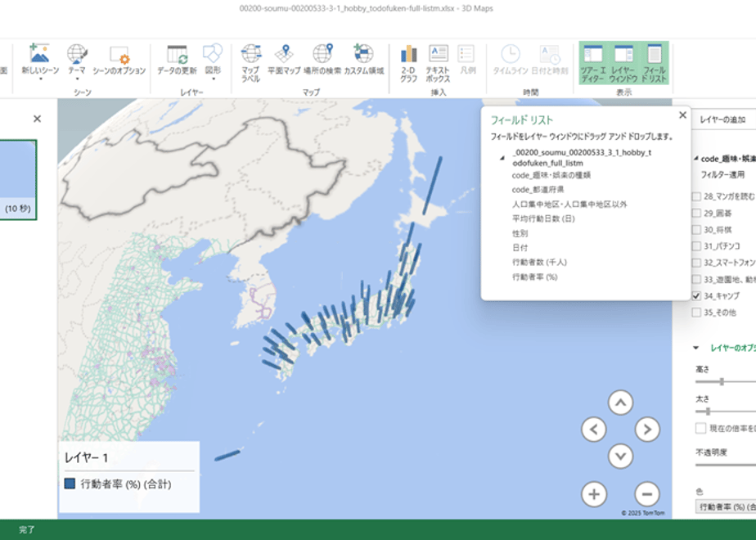The height and width of the screenshot is (540, 756).
Task: Close the Tour Editor pane with X
Action: 37,119
